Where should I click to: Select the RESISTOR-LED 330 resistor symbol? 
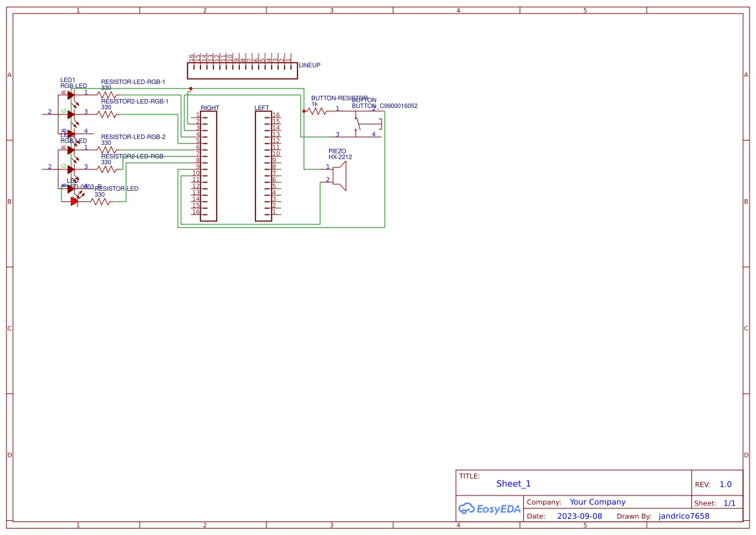(x=100, y=202)
